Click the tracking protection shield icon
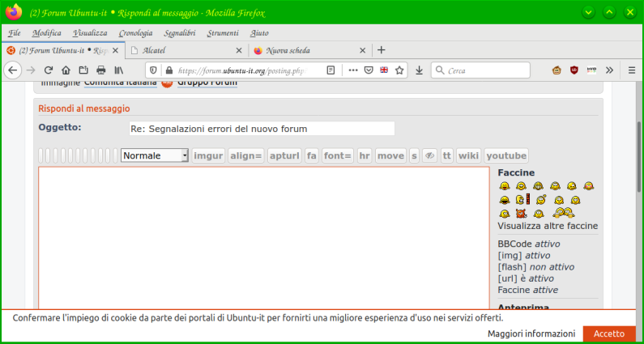 click(x=153, y=70)
